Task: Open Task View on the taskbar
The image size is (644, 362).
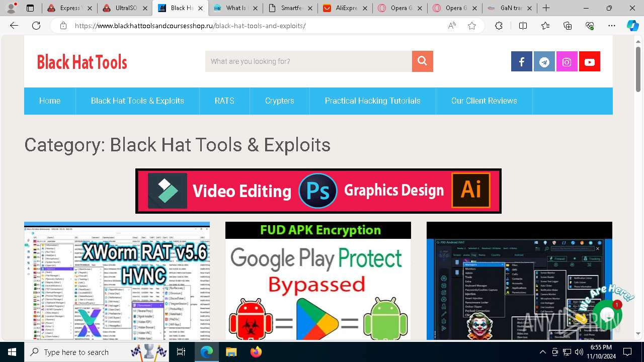Action: tap(181, 352)
